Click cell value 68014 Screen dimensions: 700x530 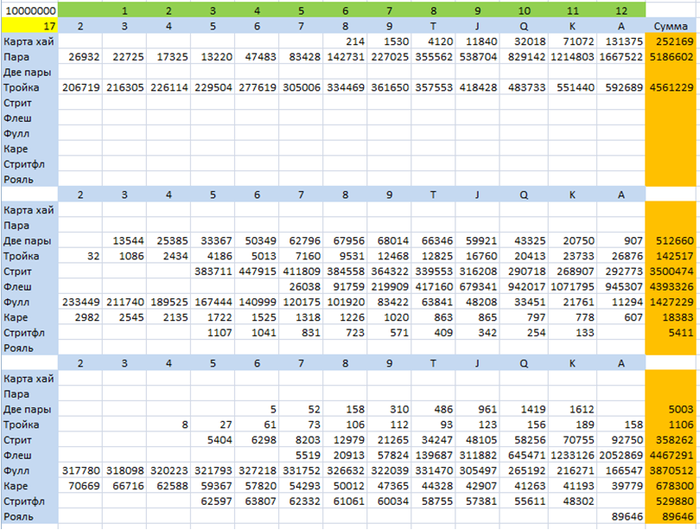click(389, 241)
